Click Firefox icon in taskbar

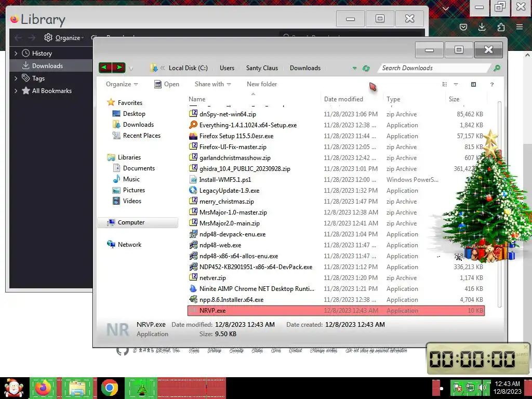pos(43,388)
